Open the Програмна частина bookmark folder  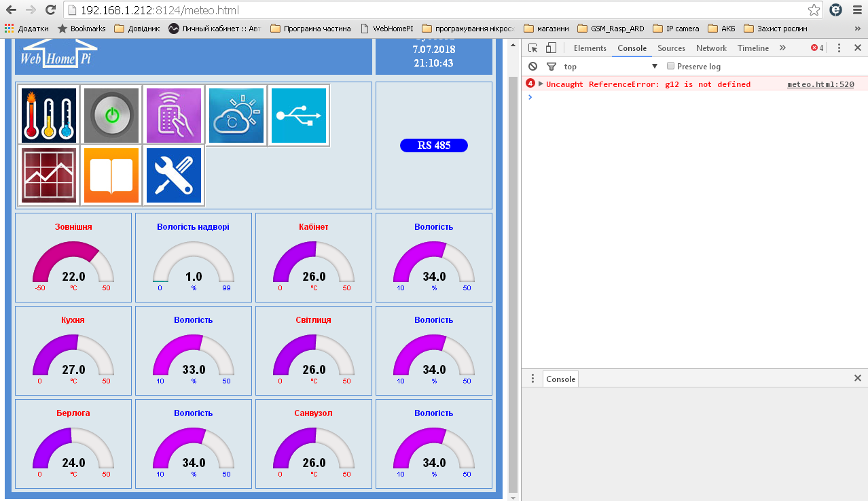coord(310,29)
